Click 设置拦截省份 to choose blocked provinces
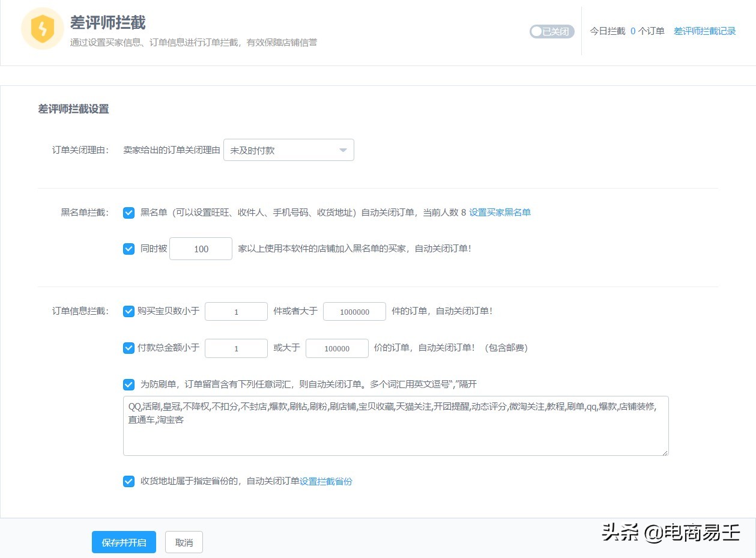The height and width of the screenshot is (558, 756). coord(325,481)
